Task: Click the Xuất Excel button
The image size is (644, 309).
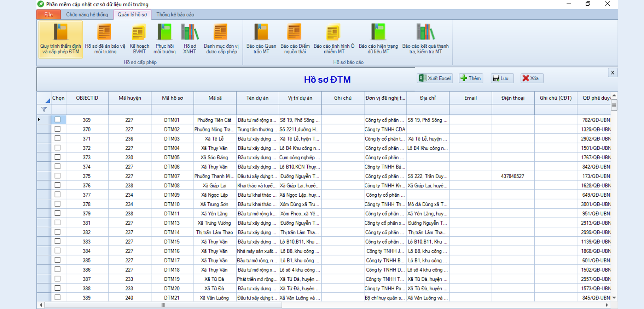Action: click(435, 78)
